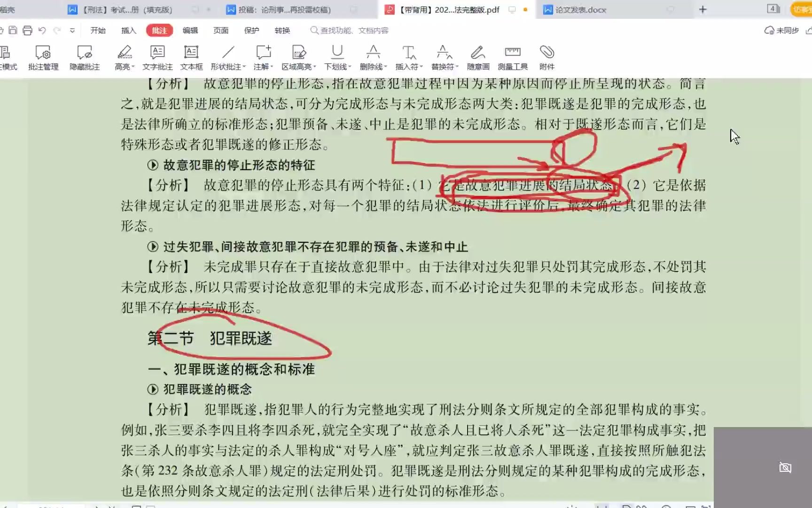
Task: Select the 文字批注 text annotation tool
Action: click(157, 58)
